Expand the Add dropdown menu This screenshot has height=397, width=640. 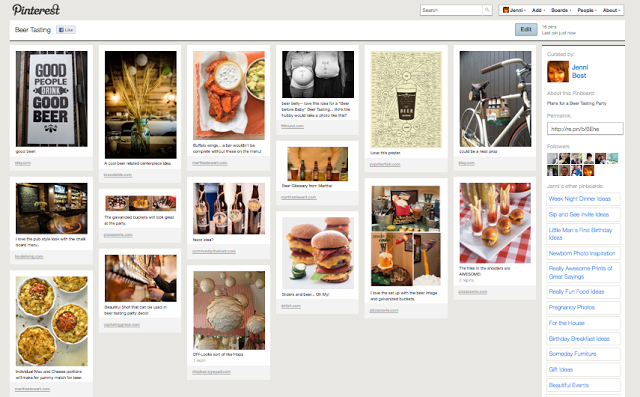[538, 10]
